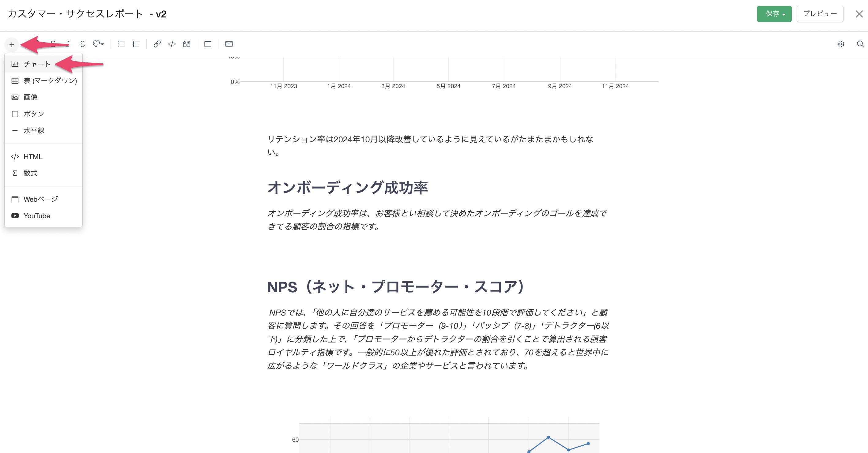Insert a numbered list
Image resolution: width=868 pixels, height=453 pixels.
[x=136, y=44]
